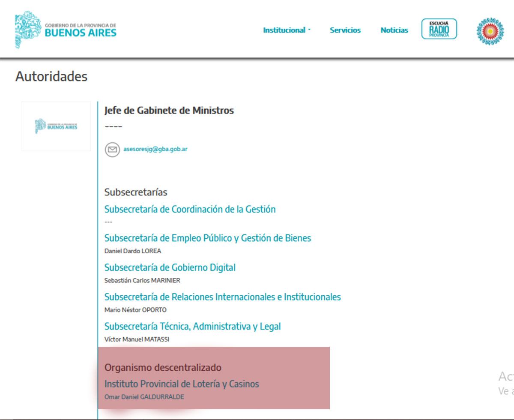
Task: Click the name Omar Daniel GALDURRALDE
Action: (x=144, y=397)
